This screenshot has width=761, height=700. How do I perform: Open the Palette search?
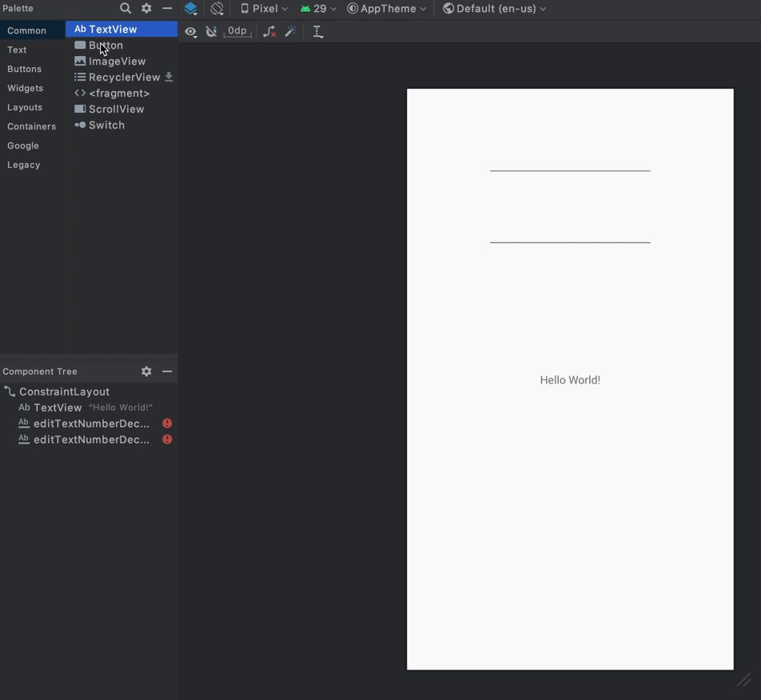pyautogui.click(x=126, y=8)
